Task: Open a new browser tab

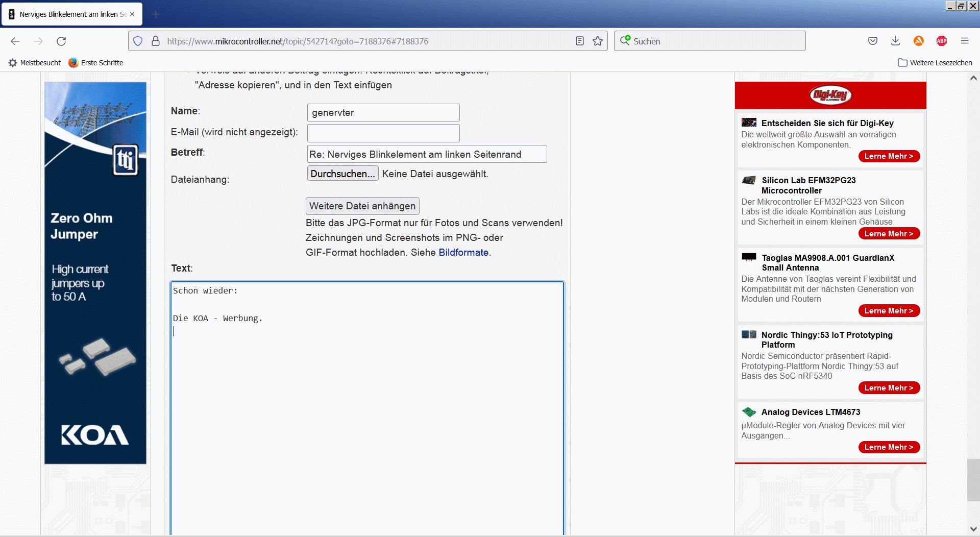Action: 156,14
